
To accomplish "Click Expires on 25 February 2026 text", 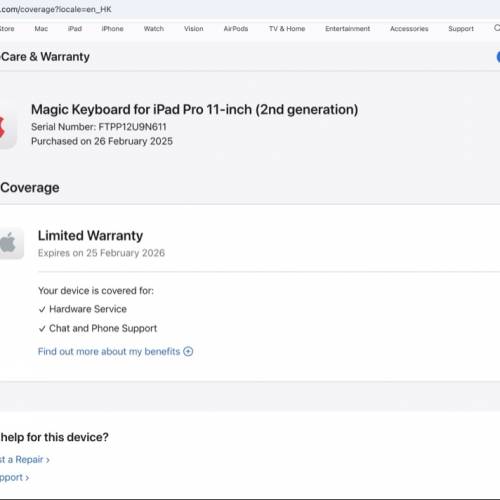I will [101, 253].
